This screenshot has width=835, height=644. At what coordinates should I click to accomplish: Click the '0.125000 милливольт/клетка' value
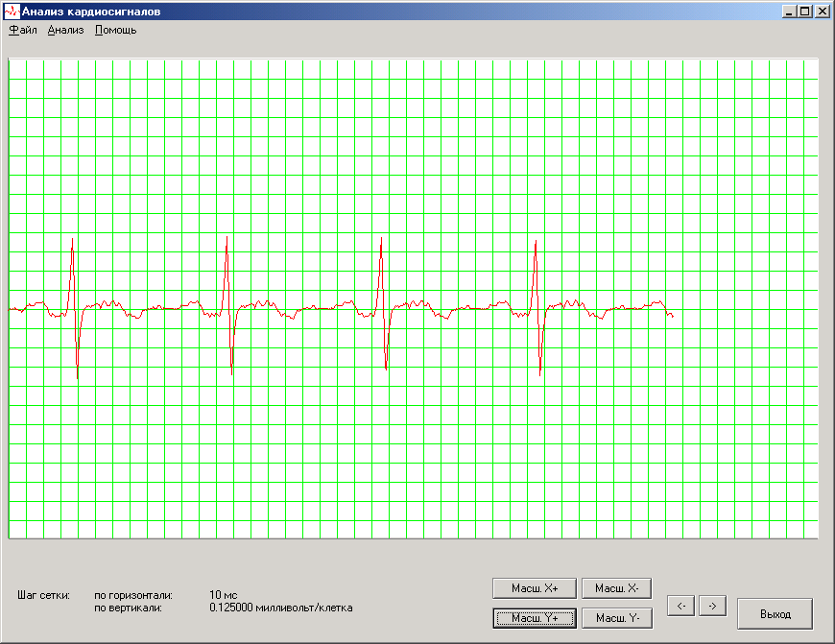point(280,608)
